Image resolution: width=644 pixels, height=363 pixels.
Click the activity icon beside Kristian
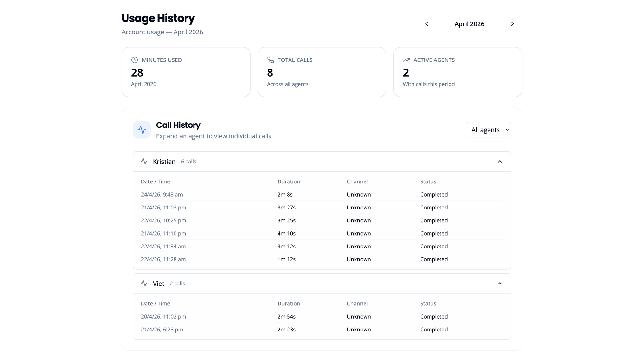coord(144,161)
